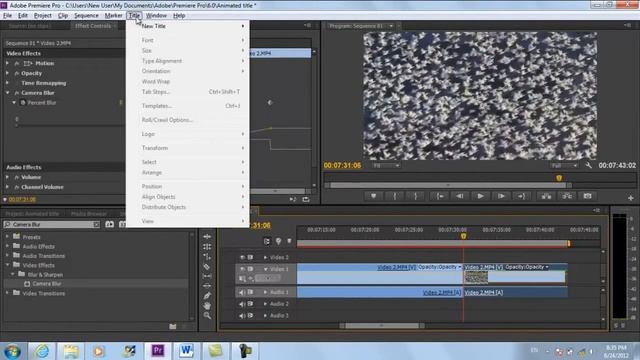Image resolution: width=640 pixels, height=360 pixels.
Task: Go to Out point in Program monitor
Action: (x=521, y=196)
